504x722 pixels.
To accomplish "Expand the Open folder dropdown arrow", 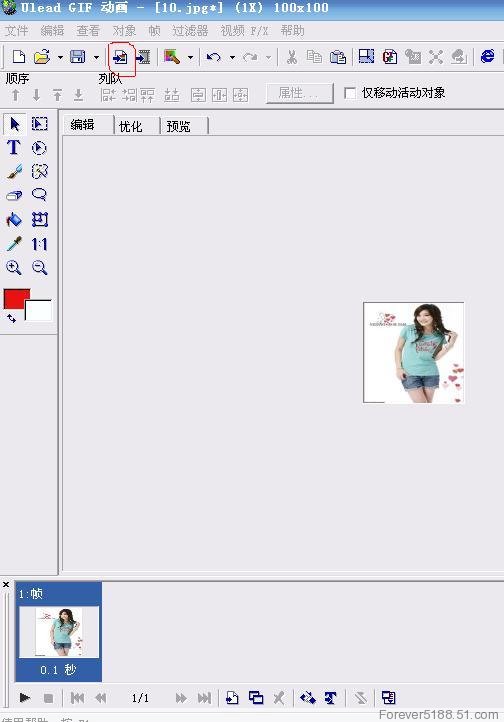I will point(60,58).
